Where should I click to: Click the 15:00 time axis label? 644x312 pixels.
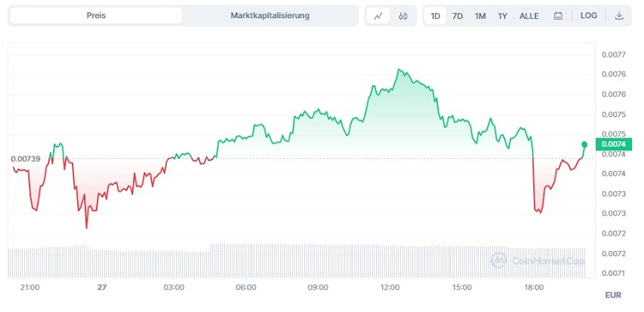pos(461,287)
